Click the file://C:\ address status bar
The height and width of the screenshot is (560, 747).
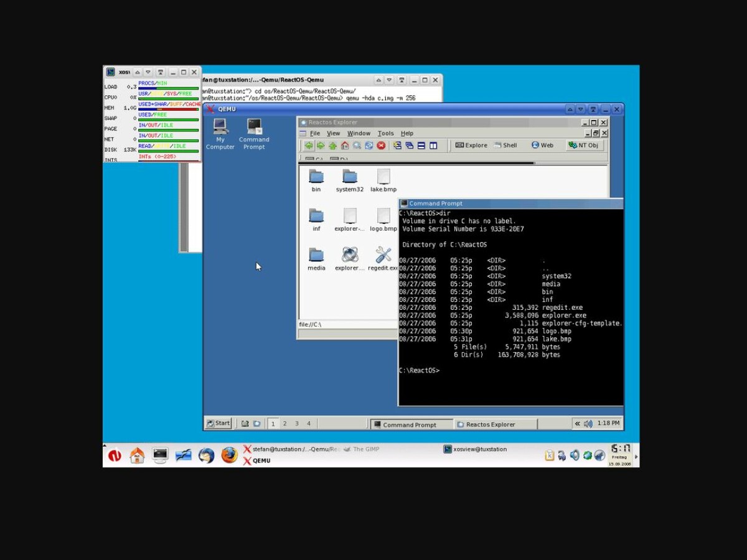tap(347, 324)
